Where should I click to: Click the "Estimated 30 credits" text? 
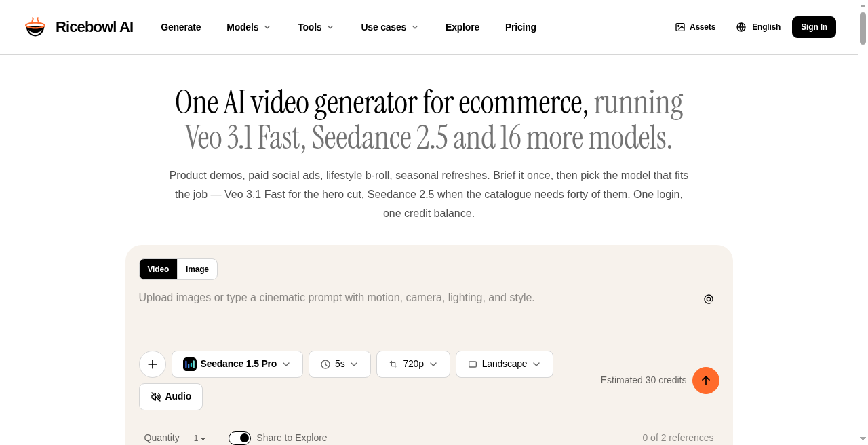(644, 380)
